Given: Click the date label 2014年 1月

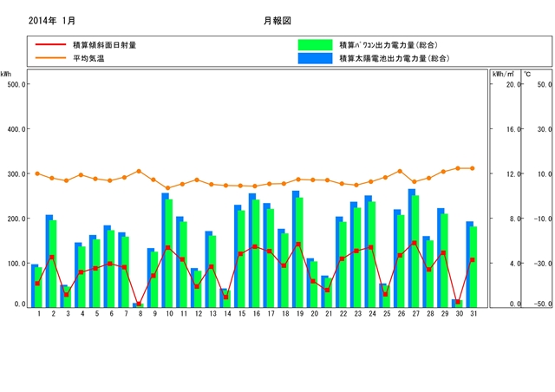Looking at the screenshot, I should click(x=52, y=21).
